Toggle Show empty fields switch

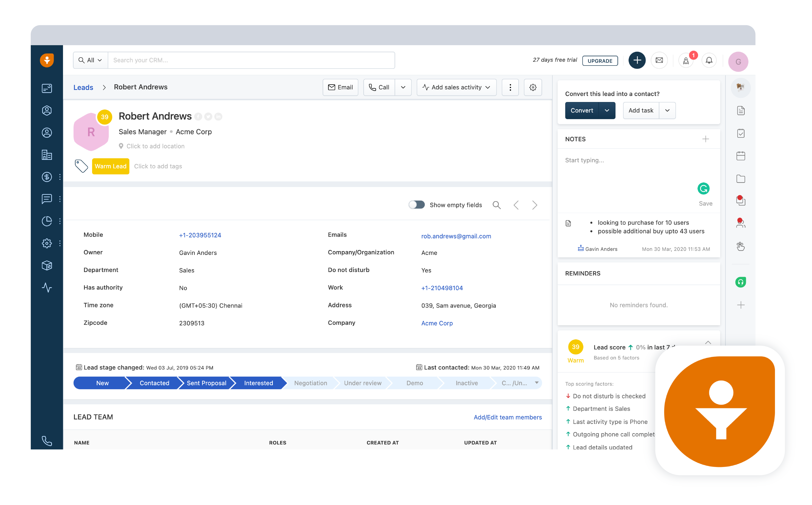point(417,205)
